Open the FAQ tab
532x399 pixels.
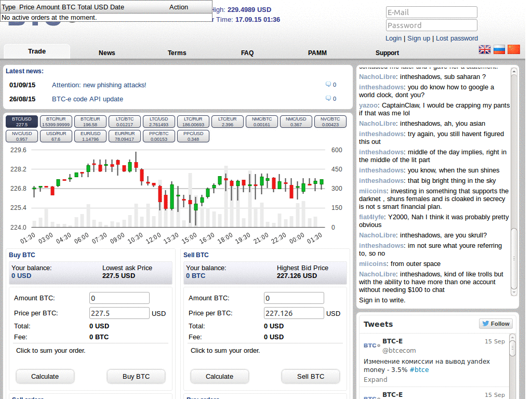point(247,53)
